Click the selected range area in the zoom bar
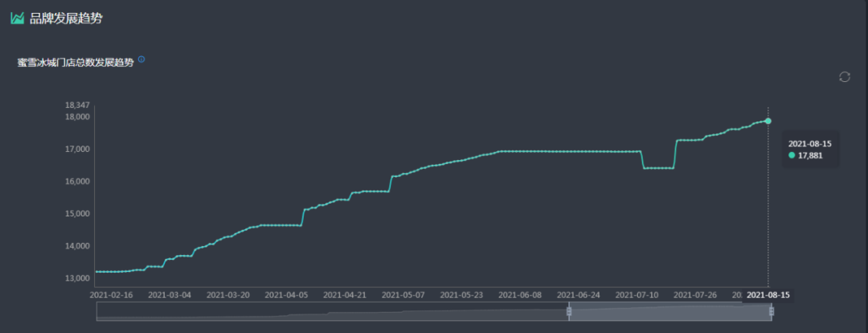868x333 pixels. [x=669, y=312]
